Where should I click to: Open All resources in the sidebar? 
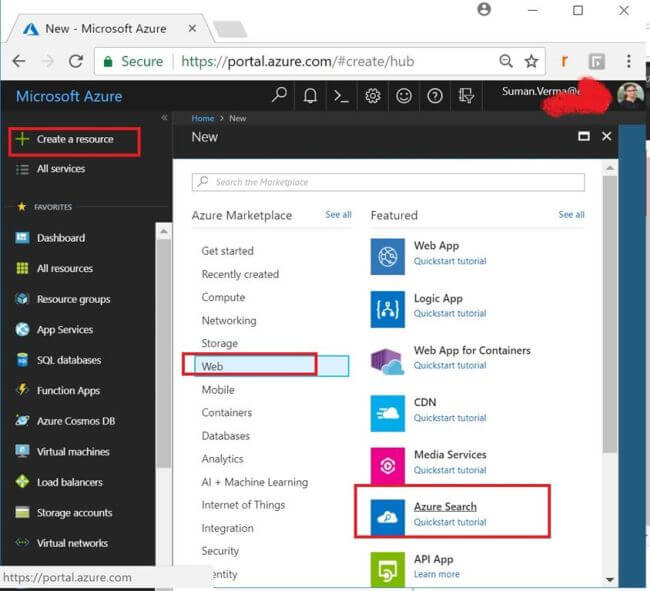[x=65, y=269]
